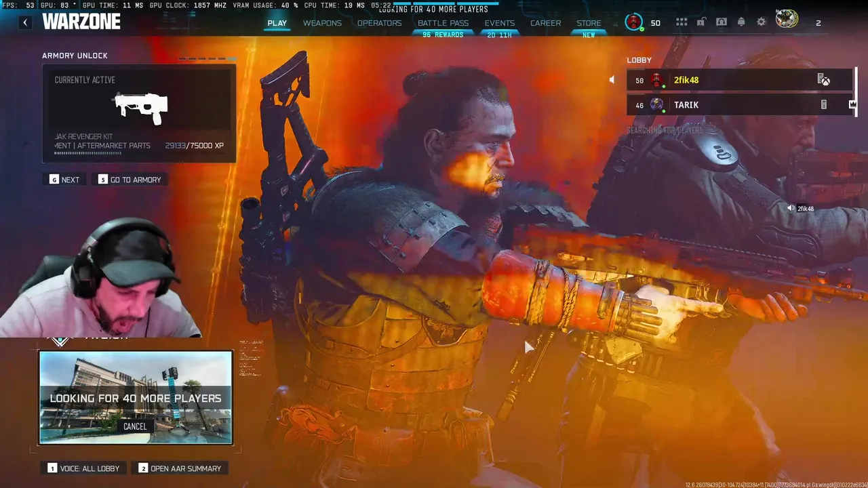Viewport: 868px width, 488px height.
Task: Change the VOICE: ALL LOBBY setting
Action: [83, 468]
